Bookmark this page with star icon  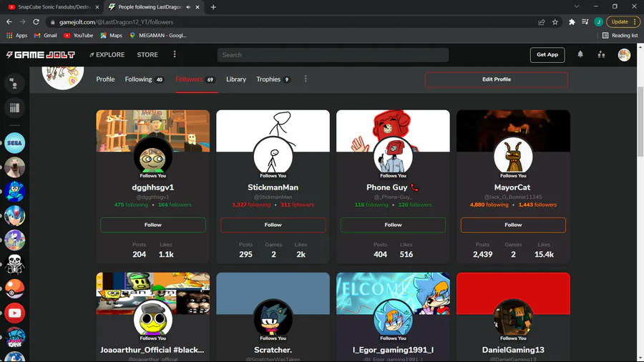coord(555,22)
